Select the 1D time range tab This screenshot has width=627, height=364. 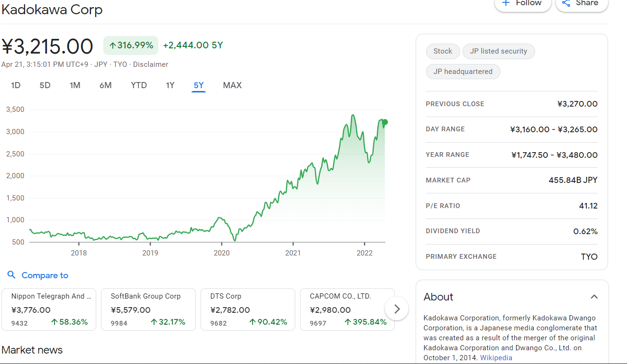click(x=16, y=85)
